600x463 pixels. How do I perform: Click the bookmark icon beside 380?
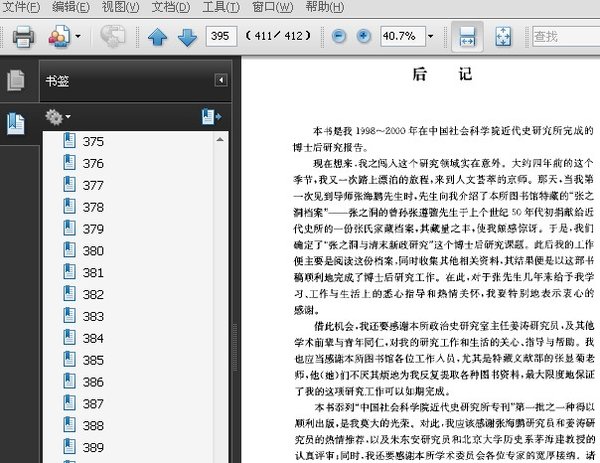click(69, 249)
